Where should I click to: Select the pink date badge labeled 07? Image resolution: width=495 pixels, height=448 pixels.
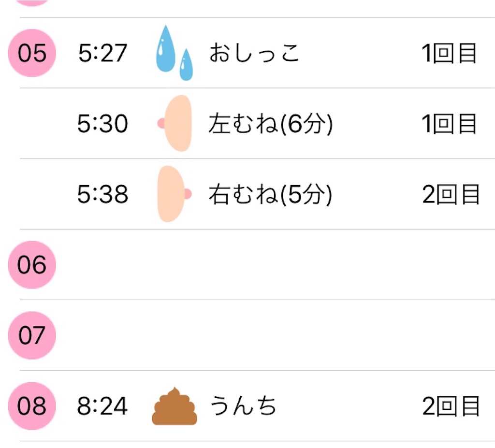(x=31, y=334)
